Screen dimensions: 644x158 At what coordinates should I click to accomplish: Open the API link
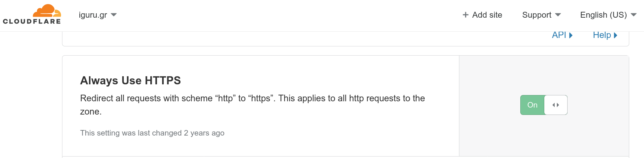click(562, 35)
